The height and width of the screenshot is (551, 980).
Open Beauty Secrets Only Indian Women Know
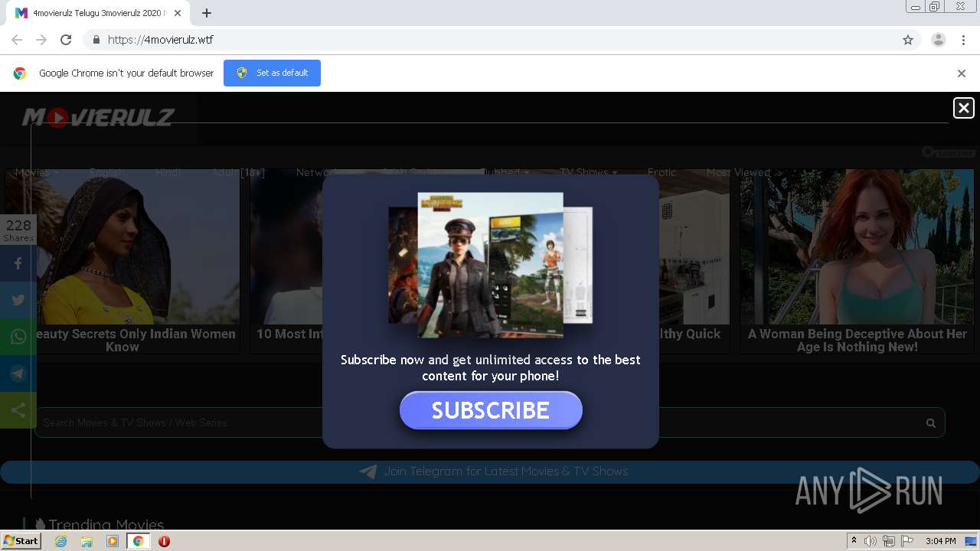(x=122, y=261)
